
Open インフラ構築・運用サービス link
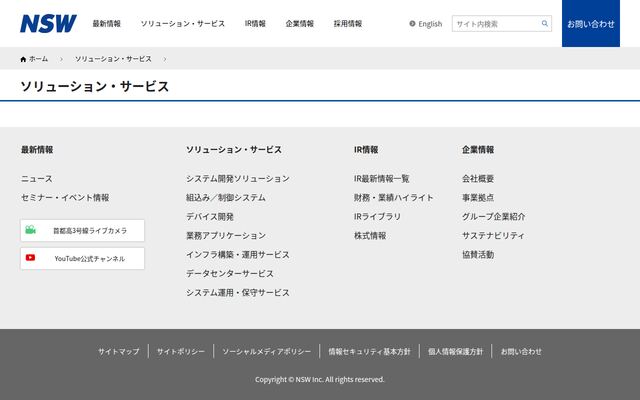(x=238, y=255)
